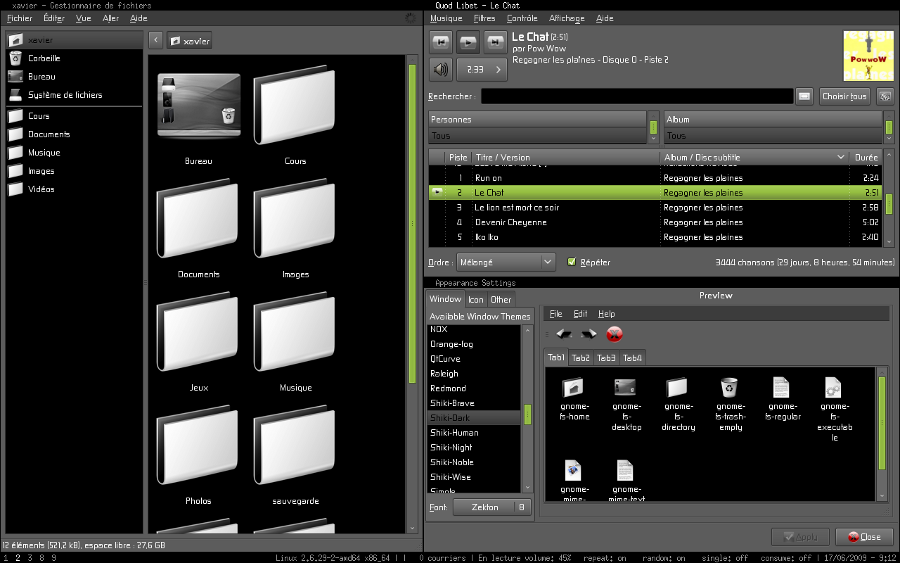Open browser preferences icon right of Choisir tous

point(885,96)
